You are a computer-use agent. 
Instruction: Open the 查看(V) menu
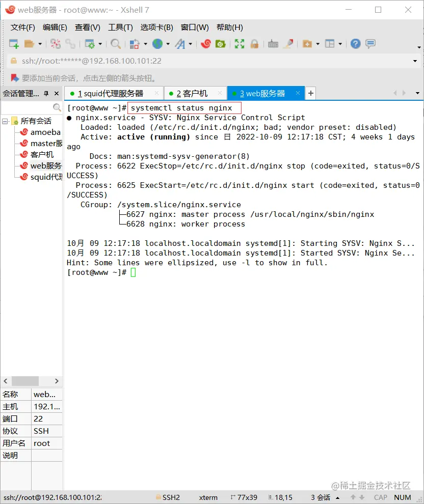click(x=88, y=27)
